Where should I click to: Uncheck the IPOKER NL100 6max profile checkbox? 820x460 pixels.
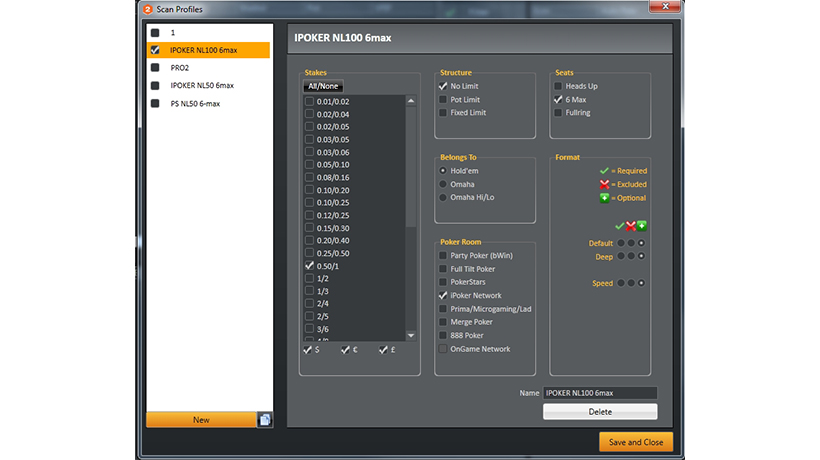tap(155, 50)
